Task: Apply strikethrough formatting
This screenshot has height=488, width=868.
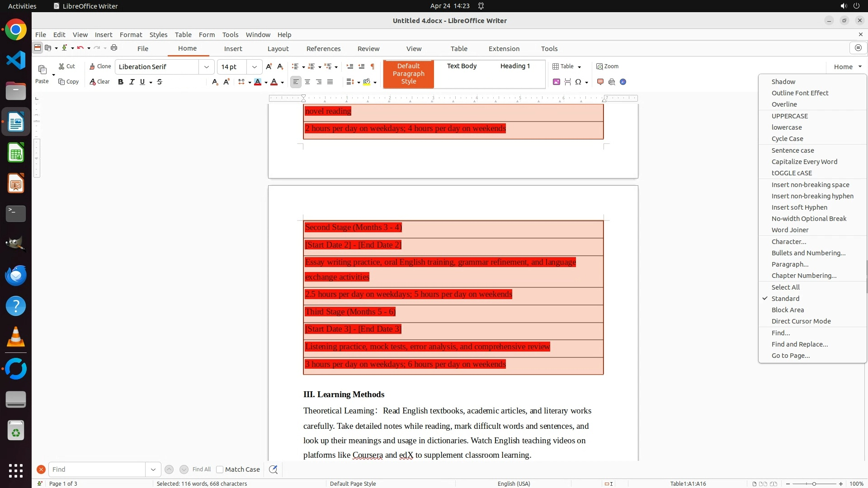Action: tap(160, 82)
